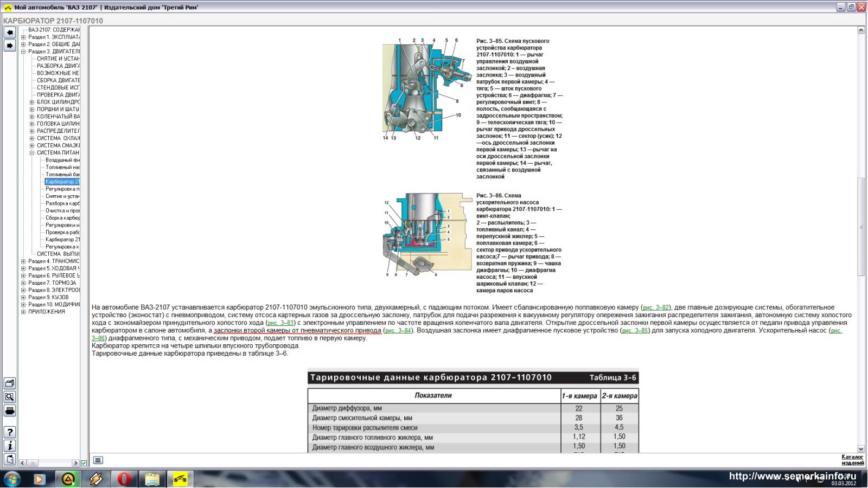Follow the рис. 3–82 hyperlink

[x=655, y=308]
